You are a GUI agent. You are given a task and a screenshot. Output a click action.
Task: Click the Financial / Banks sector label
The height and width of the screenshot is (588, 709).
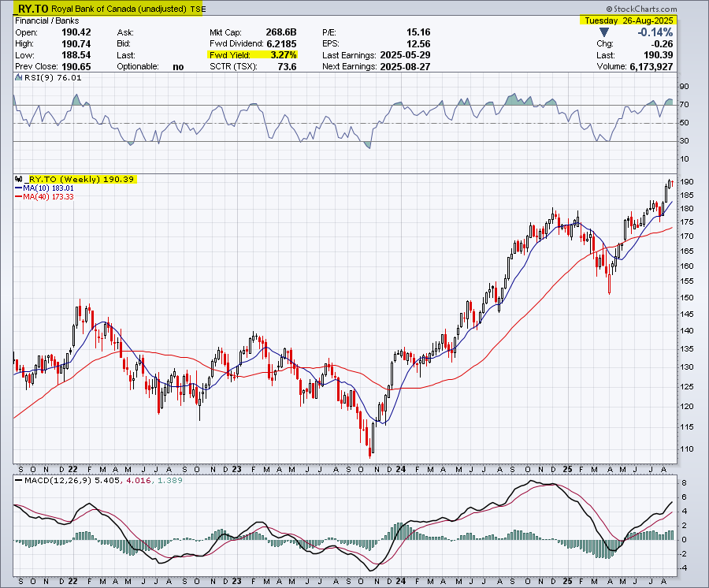pyautogui.click(x=47, y=20)
